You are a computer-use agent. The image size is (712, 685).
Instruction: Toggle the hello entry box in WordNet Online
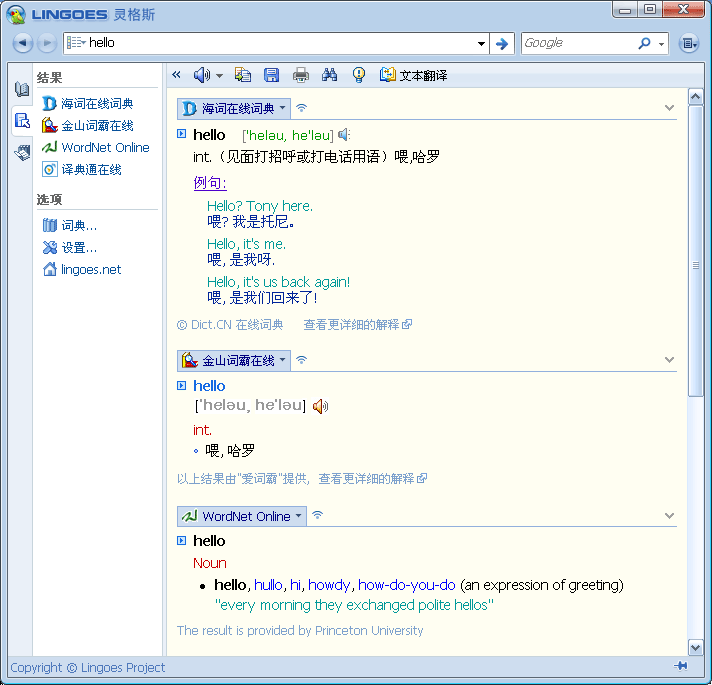click(x=182, y=540)
